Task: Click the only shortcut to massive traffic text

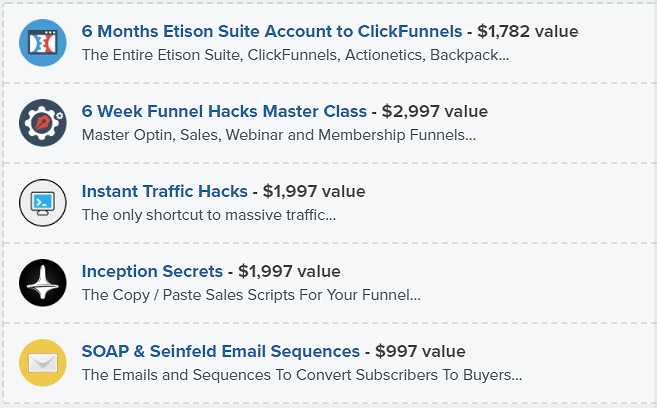Action: click(209, 215)
